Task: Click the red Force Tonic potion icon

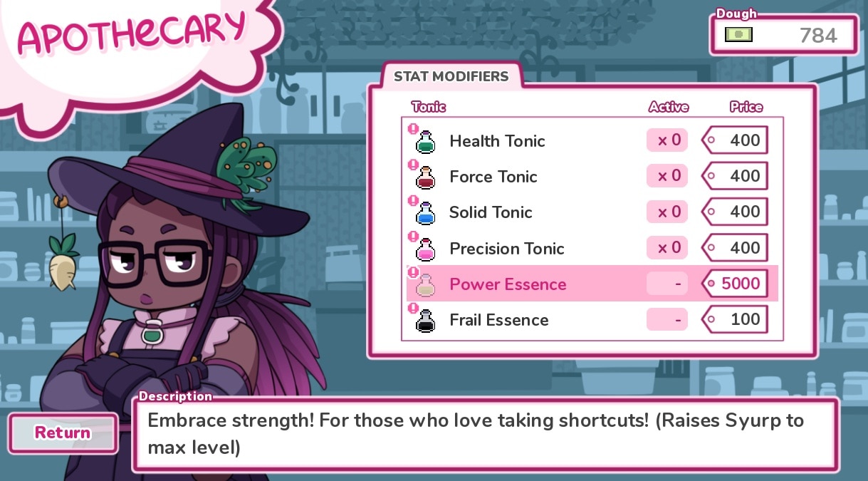Action: point(425,177)
